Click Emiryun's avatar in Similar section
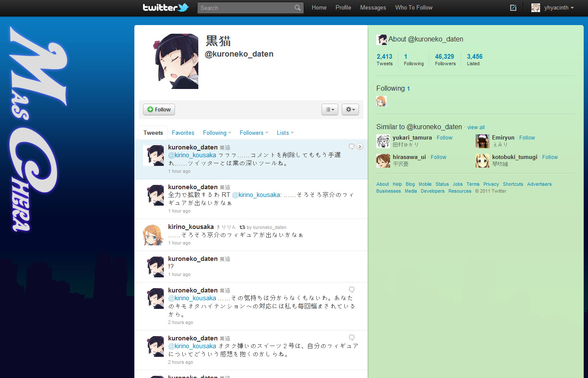Screen dimensions: 588x378 (483, 141)
